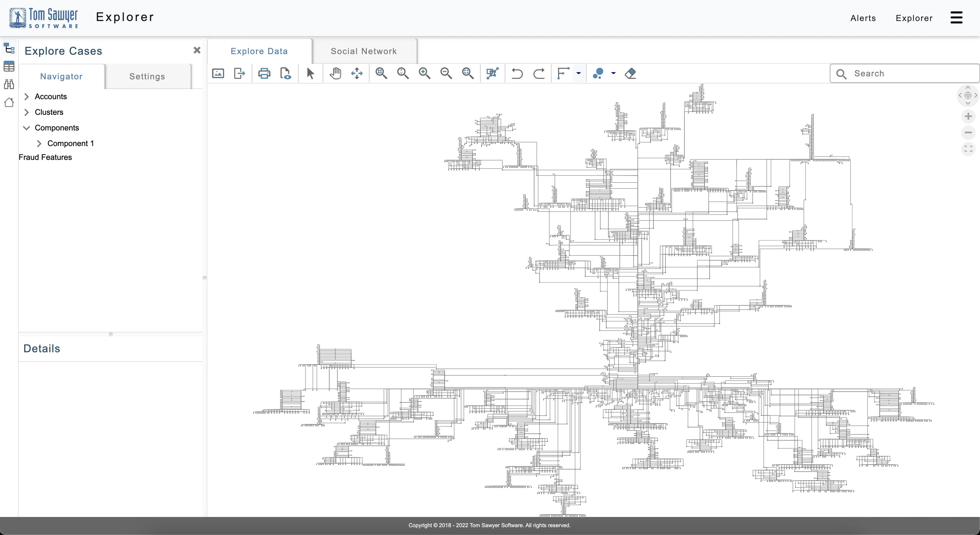This screenshot has width=980, height=535.
Task: Click the zoom-out magnifier tool
Action: pos(446,73)
